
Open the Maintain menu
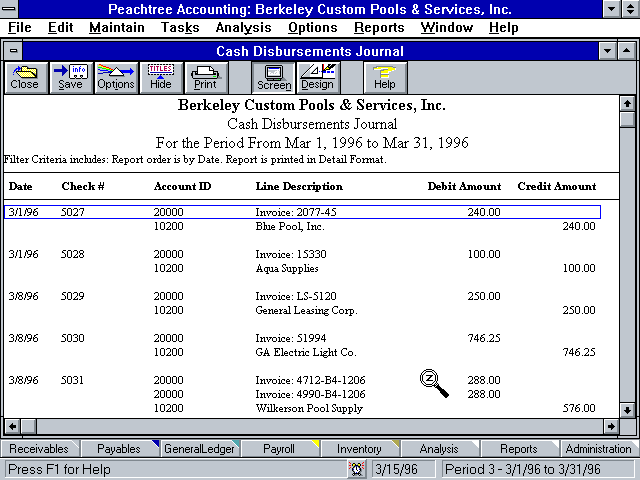[x=117, y=27]
